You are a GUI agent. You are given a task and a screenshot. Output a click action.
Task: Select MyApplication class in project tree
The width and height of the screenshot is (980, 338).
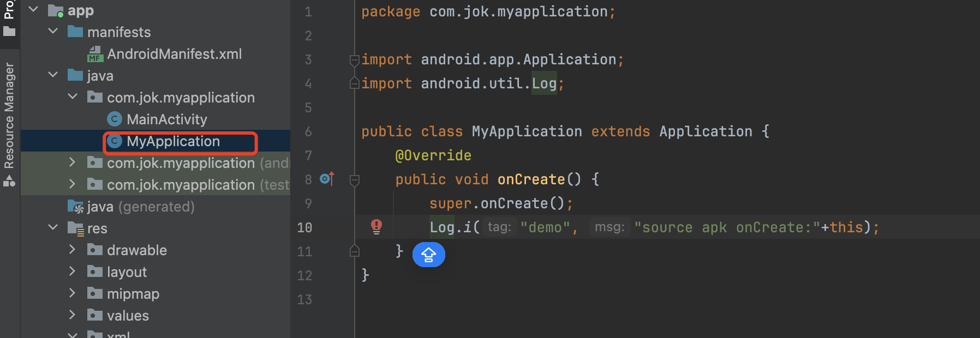click(x=173, y=141)
